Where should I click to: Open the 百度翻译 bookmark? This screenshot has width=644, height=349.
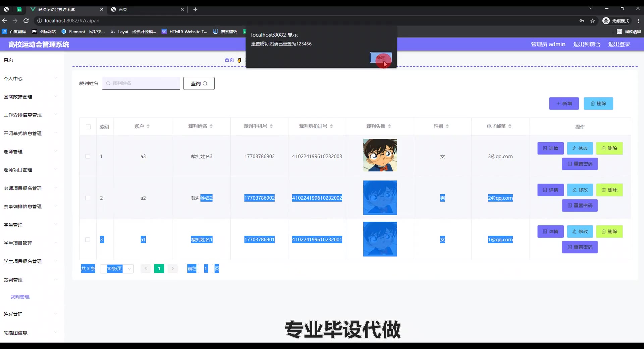click(14, 32)
